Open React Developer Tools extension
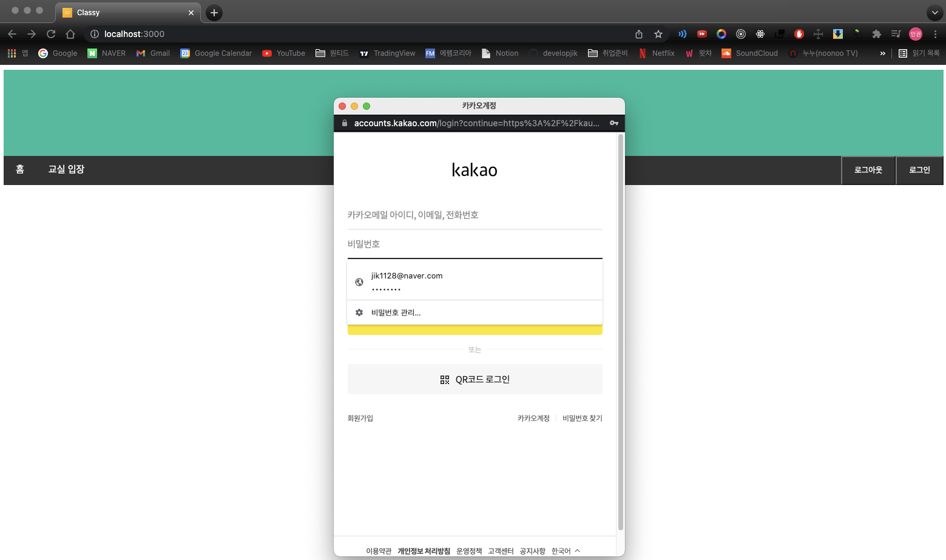946x560 pixels. point(760,34)
